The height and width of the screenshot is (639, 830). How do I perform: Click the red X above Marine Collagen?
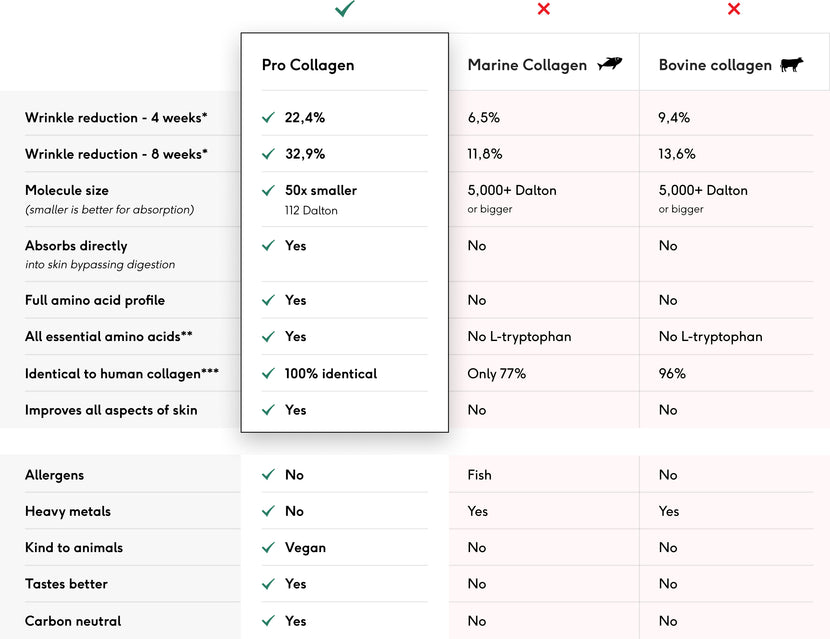(544, 8)
